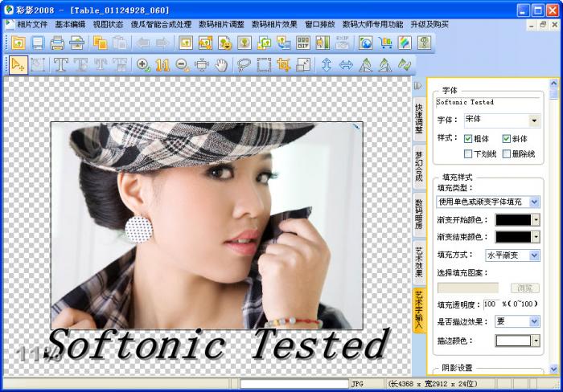Open the 视图状态 menu
563x392 pixels.
pos(108,24)
